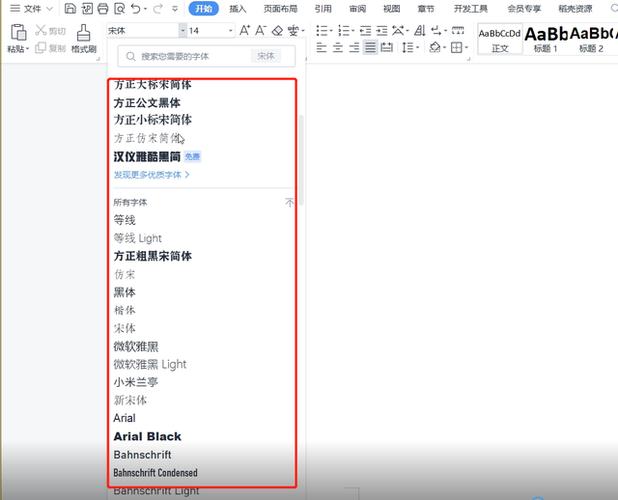Choose 方正仿宋简体 font

[149, 138]
